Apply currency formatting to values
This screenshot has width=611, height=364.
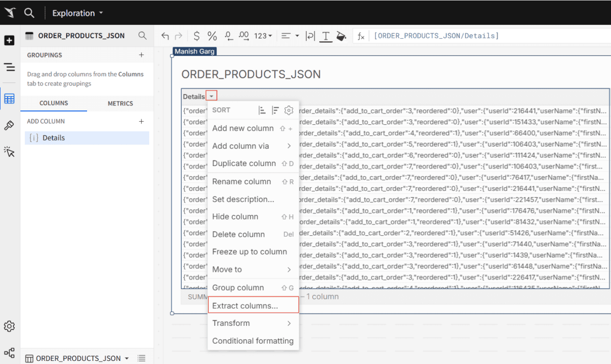click(197, 36)
